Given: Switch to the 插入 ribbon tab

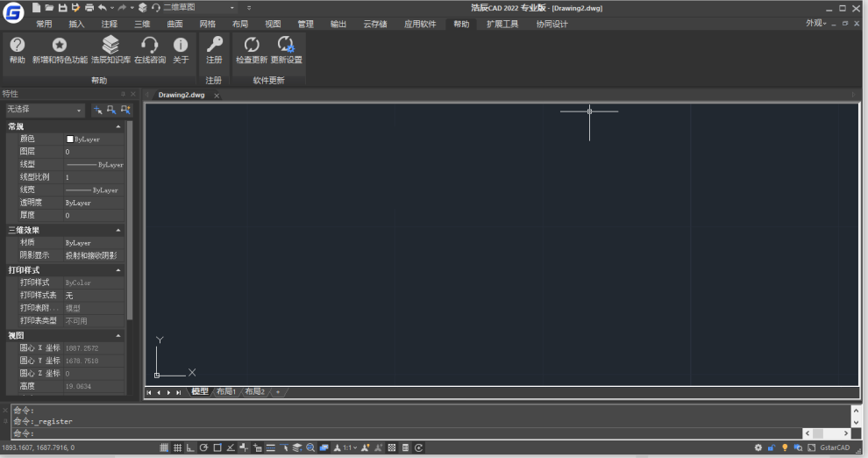Looking at the screenshot, I should point(76,24).
